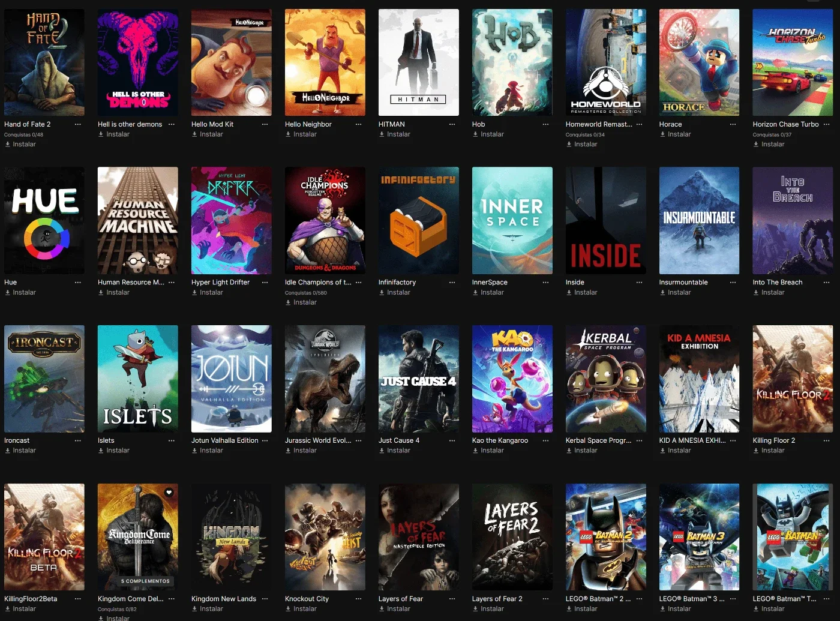Open the Hue game cover
The width and height of the screenshot is (840, 621).
coord(44,221)
